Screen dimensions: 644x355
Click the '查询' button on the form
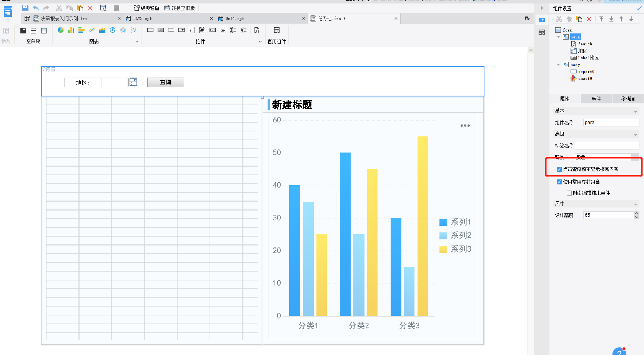coord(165,82)
